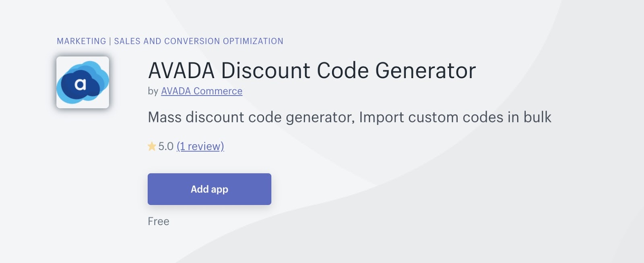Click the word Generator in the title

coord(425,70)
